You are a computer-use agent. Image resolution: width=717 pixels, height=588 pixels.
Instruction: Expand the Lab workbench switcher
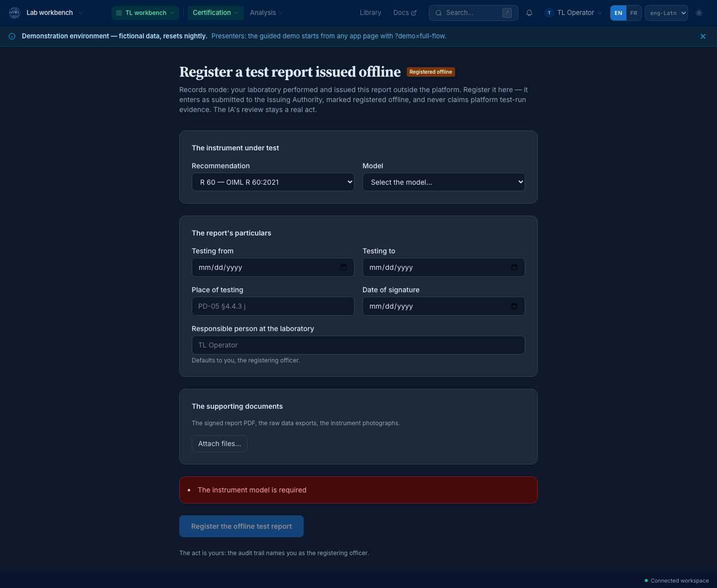click(x=55, y=13)
